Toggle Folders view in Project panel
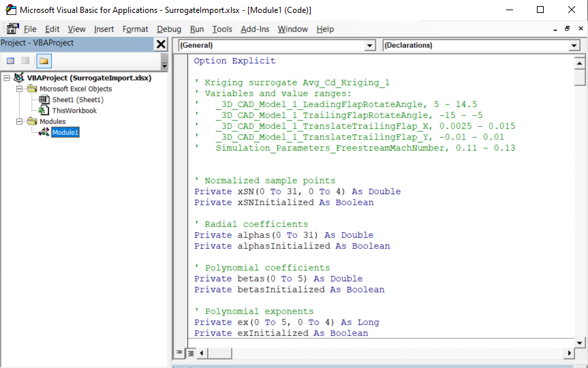Viewport: 588px width, 368px height. point(44,61)
